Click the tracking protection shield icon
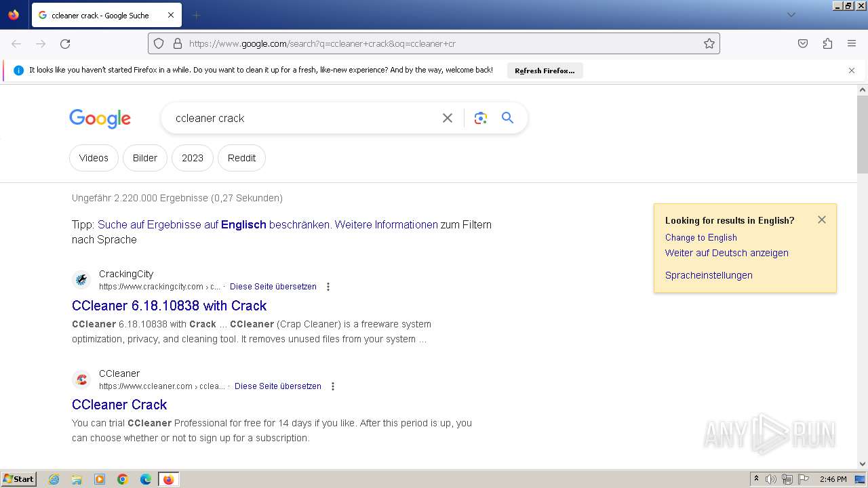The height and width of the screenshot is (488, 868). (x=159, y=43)
